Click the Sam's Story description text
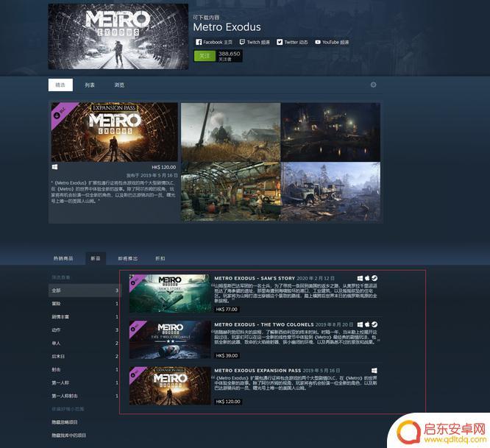 coord(295,293)
